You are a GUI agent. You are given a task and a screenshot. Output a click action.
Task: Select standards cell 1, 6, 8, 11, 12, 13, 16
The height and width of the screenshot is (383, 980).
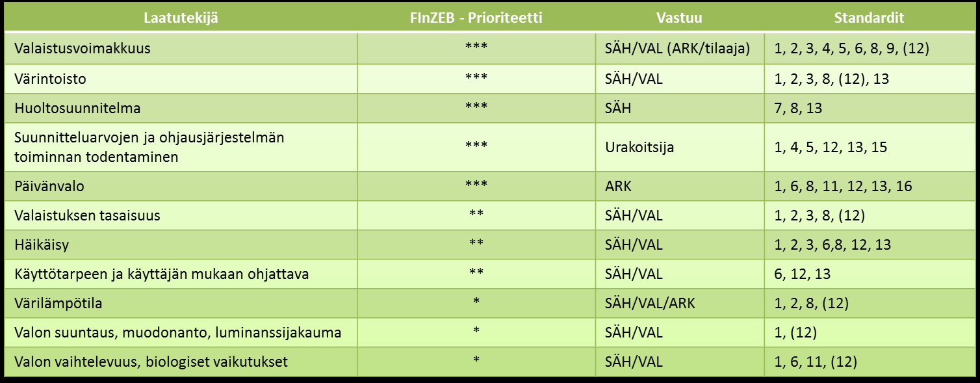[x=868, y=187]
